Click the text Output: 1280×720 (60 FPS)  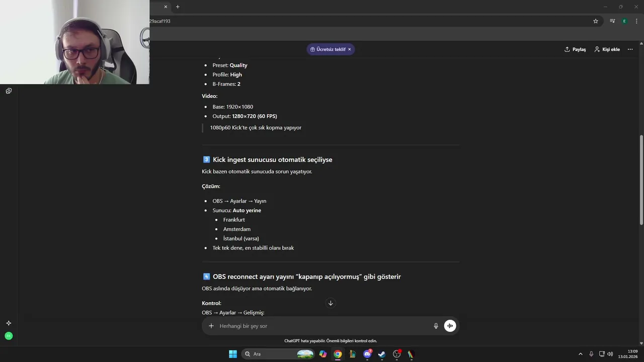(x=245, y=116)
